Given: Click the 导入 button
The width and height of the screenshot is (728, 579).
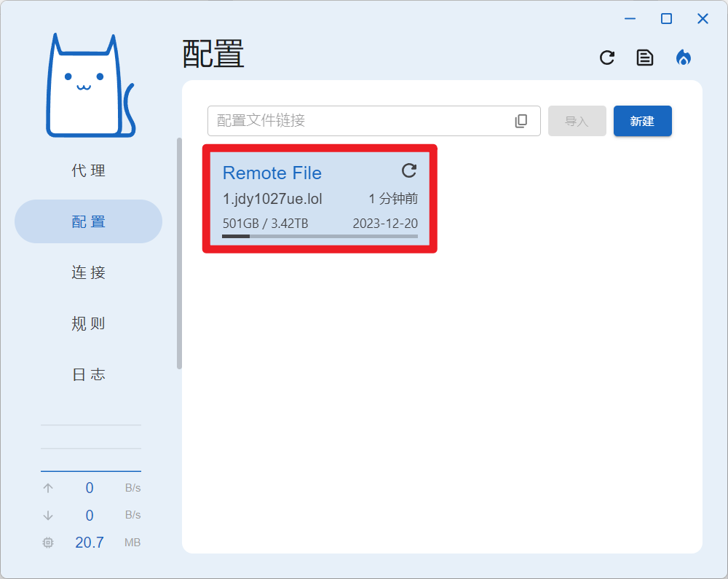Looking at the screenshot, I should coord(577,121).
